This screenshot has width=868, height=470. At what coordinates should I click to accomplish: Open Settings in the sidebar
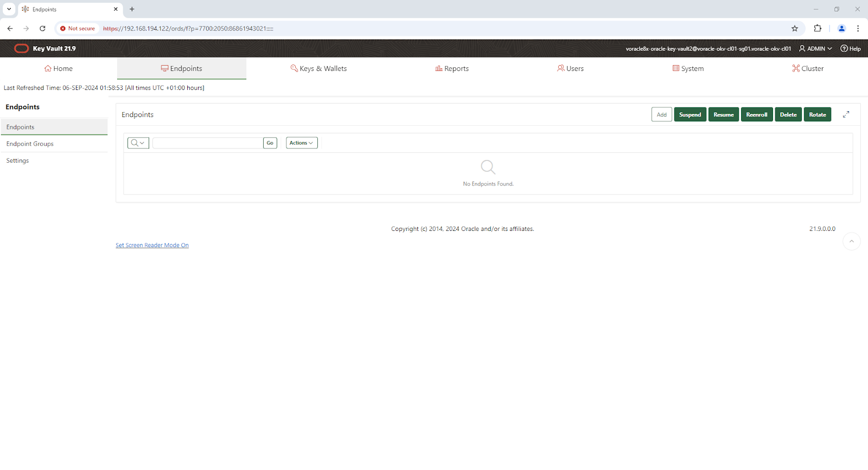point(54,160)
